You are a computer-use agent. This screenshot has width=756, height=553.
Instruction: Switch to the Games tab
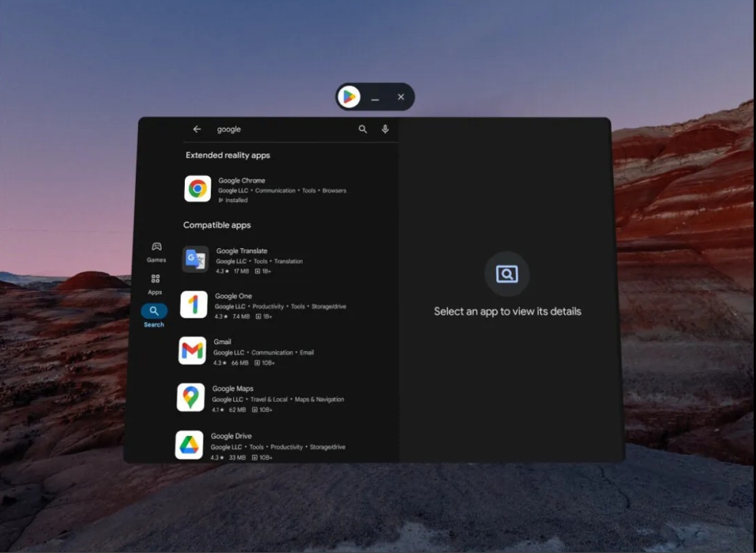[x=156, y=252]
